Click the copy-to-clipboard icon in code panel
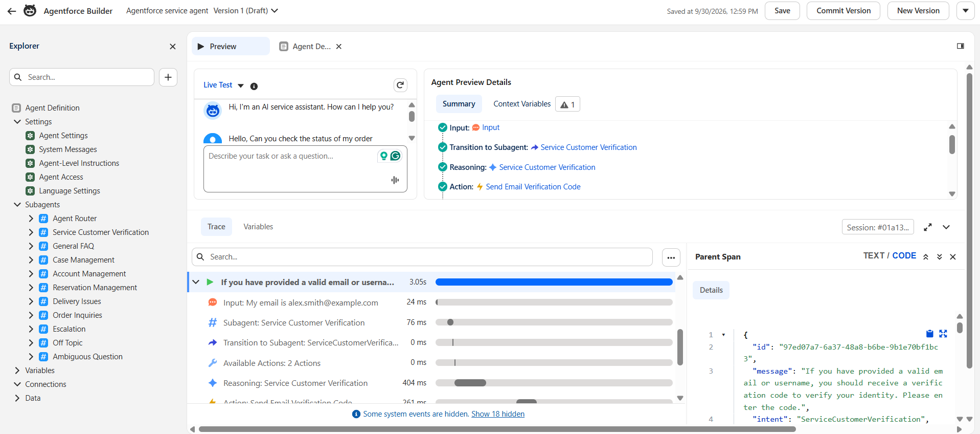This screenshot has width=980, height=434. coord(929,334)
